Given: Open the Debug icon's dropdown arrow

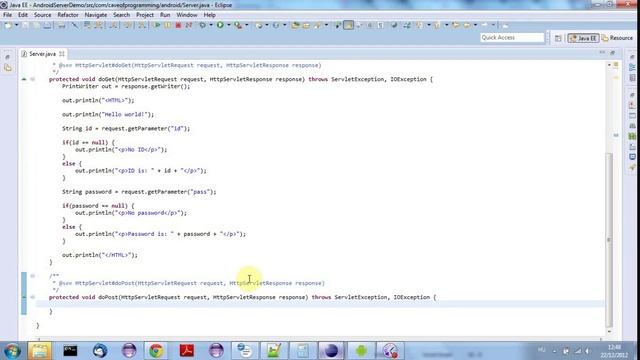Looking at the screenshot, I should coord(211,25).
